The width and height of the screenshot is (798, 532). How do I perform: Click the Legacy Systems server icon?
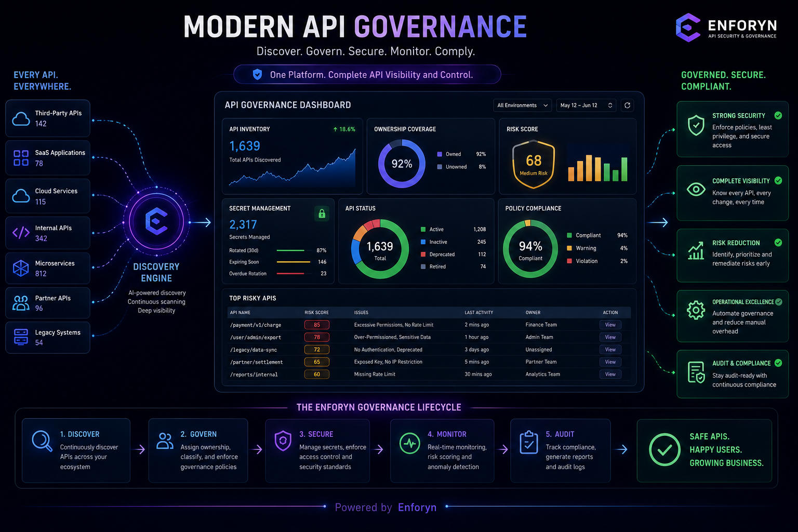coord(21,337)
